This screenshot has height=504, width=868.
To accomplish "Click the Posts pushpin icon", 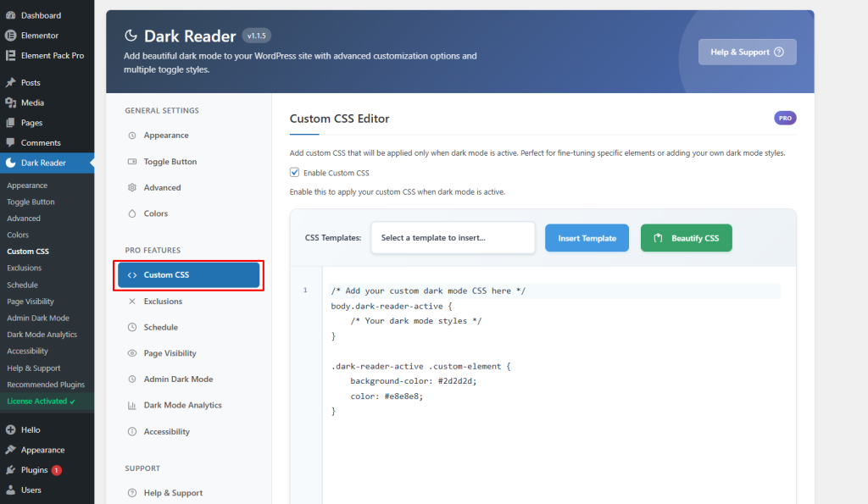I will pyautogui.click(x=10, y=82).
